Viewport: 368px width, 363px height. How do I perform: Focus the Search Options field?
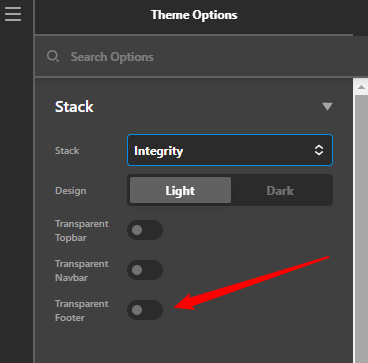(x=200, y=56)
